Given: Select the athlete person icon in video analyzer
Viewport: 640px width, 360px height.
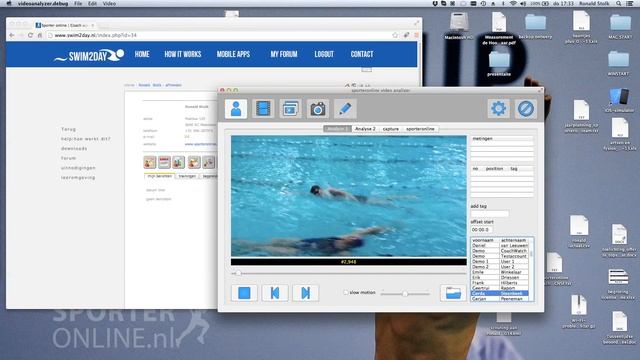Looking at the screenshot, I should tap(236, 109).
